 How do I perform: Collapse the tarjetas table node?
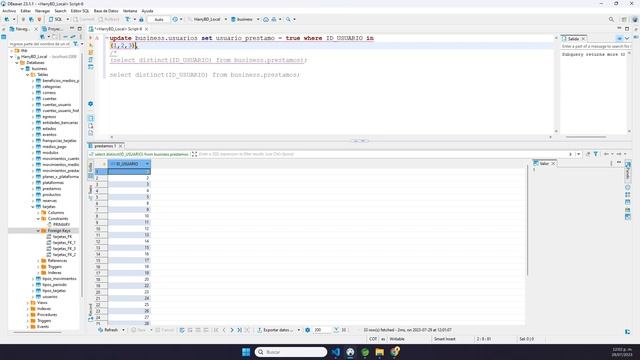pyautogui.click(x=33, y=207)
